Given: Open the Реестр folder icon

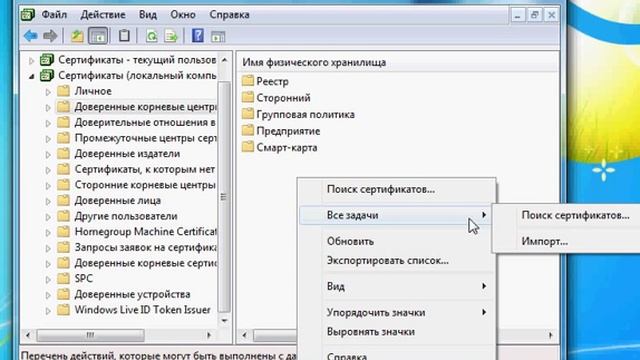Looking at the screenshot, I should click(x=247, y=80).
